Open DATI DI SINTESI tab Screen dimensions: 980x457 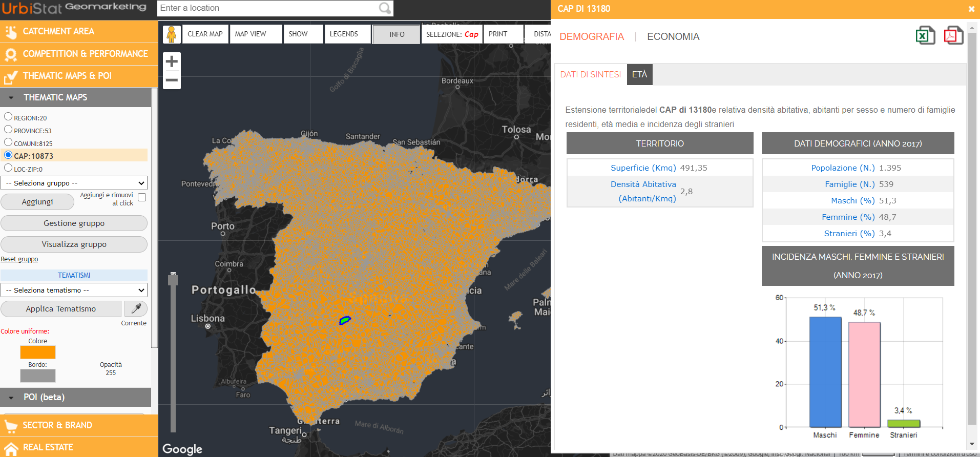tap(591, 74)
